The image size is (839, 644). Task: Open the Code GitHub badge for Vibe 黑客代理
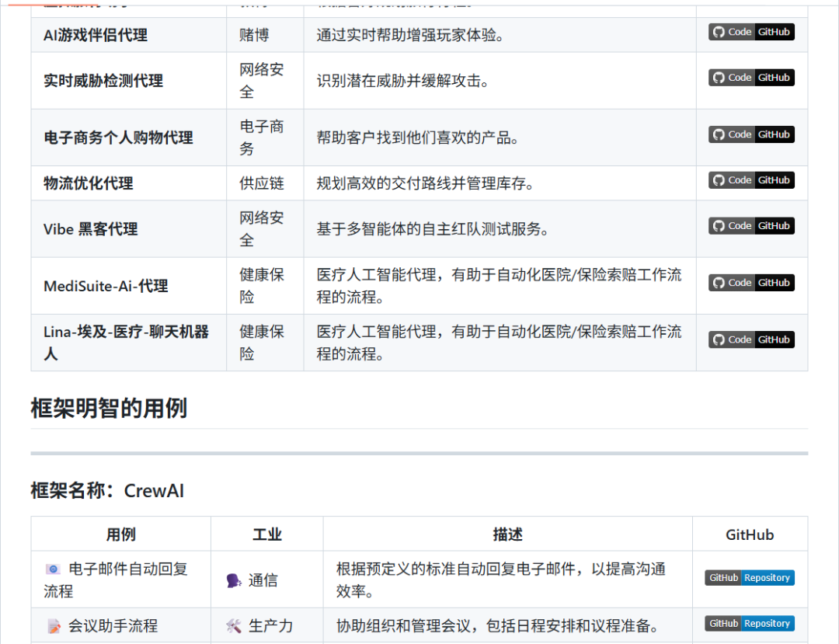751,226
